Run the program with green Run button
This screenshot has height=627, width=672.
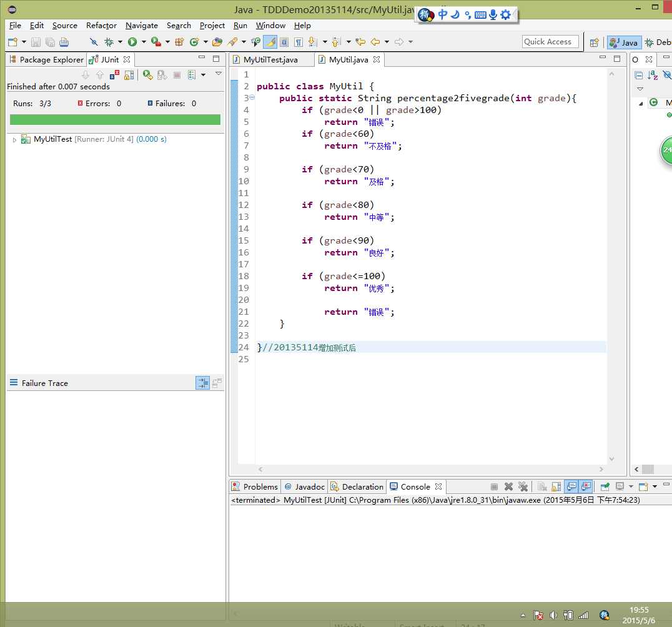click(132, 42)
